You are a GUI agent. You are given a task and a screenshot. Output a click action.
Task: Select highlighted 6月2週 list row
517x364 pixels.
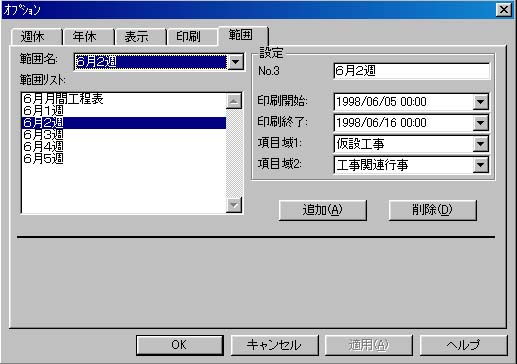click(123, 123)
